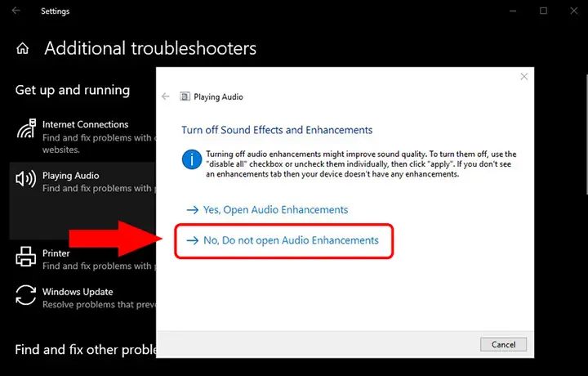Click the Cancel button
The image size is (588, 376).
coord(503,344)
